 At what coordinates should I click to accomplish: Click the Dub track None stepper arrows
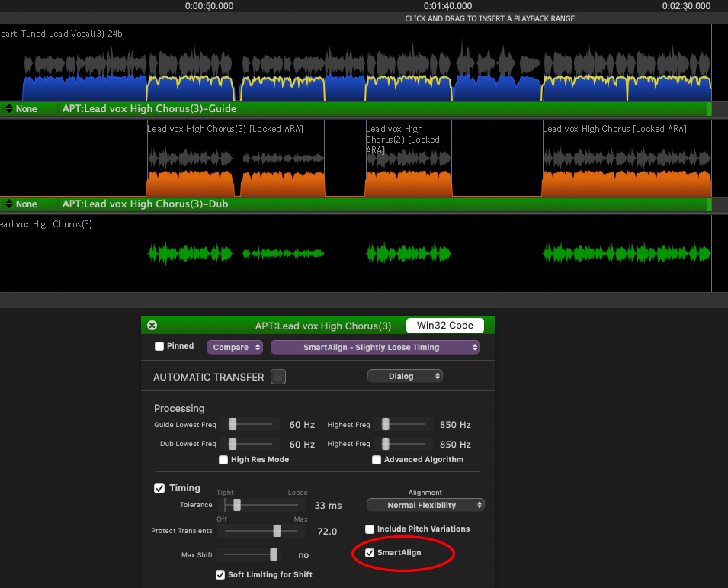[9, 204]
